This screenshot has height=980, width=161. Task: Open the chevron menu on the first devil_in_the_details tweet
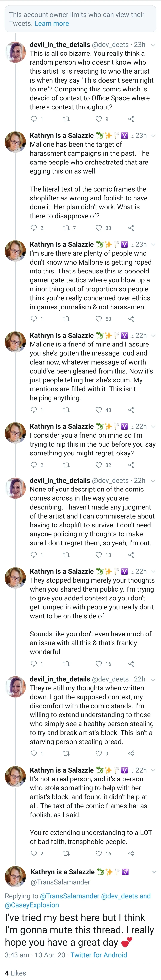153,45
